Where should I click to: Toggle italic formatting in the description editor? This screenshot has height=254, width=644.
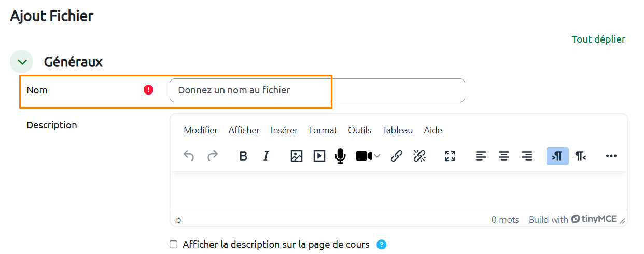coord(267,156)
